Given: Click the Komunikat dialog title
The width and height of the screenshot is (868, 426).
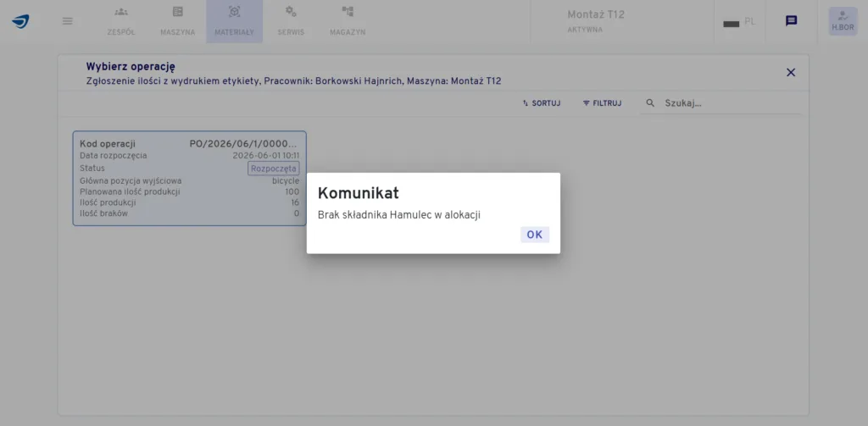Looking at the screenshot, I should (x=359, y=193).
